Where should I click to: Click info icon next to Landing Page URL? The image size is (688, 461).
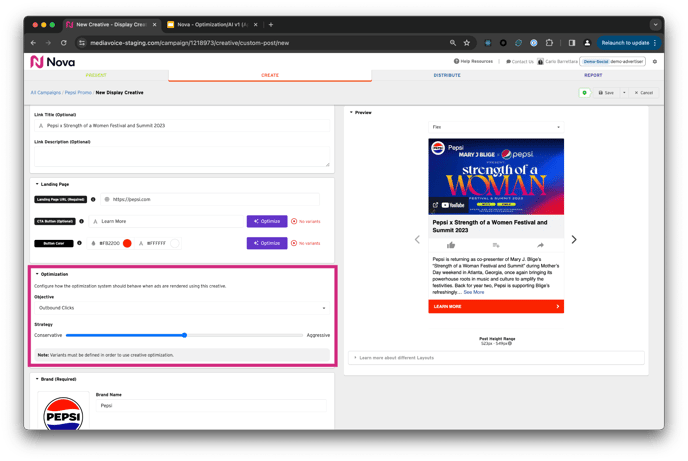(x=93, y=199)
